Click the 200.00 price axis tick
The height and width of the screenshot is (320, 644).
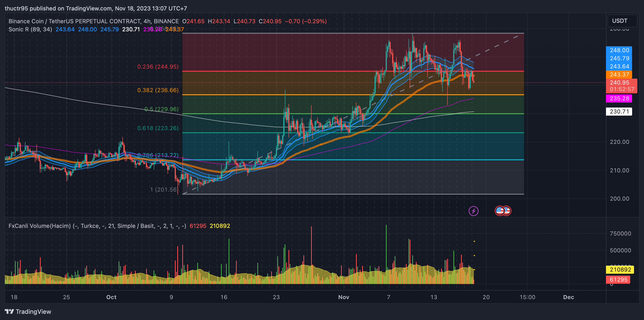pyautogui.click(x=619, y=199)
